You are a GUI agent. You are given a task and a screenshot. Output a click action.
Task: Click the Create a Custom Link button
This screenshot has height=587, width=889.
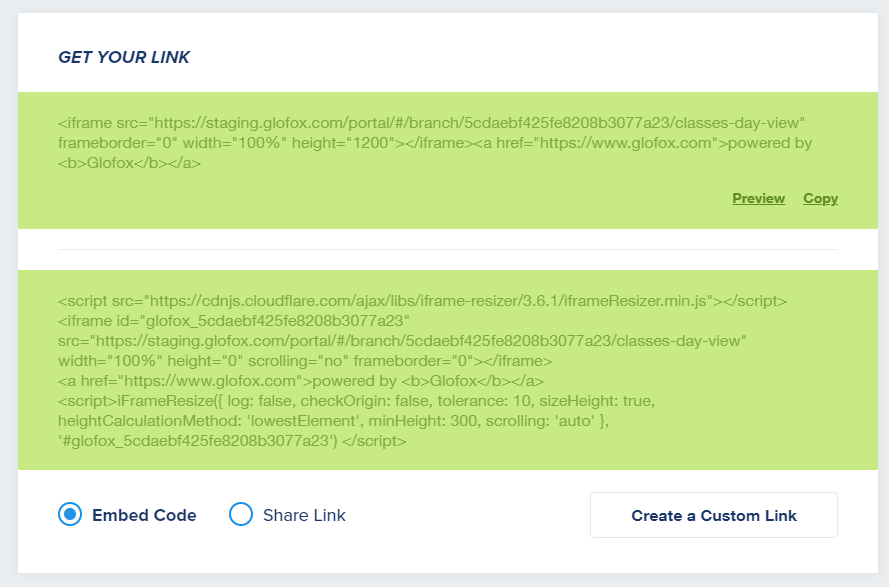click(713, 515)
